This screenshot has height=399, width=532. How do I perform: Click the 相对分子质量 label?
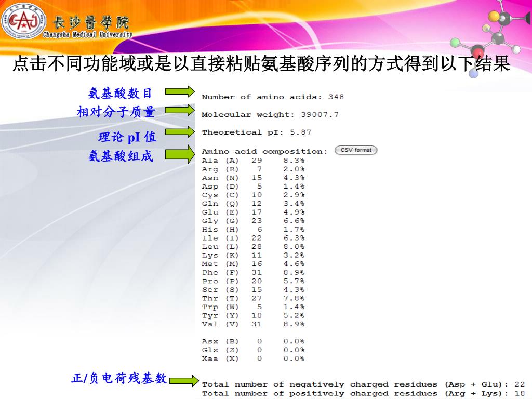[116, 112]
